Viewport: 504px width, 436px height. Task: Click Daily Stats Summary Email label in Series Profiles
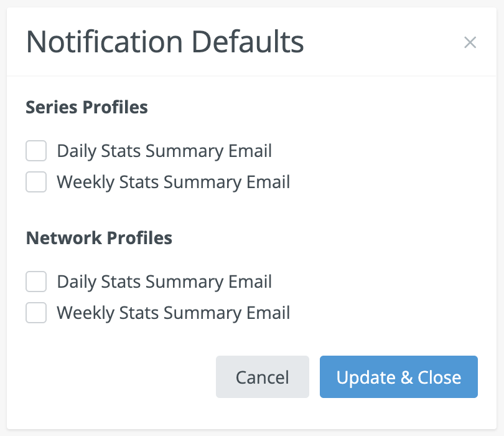[164, 151]
